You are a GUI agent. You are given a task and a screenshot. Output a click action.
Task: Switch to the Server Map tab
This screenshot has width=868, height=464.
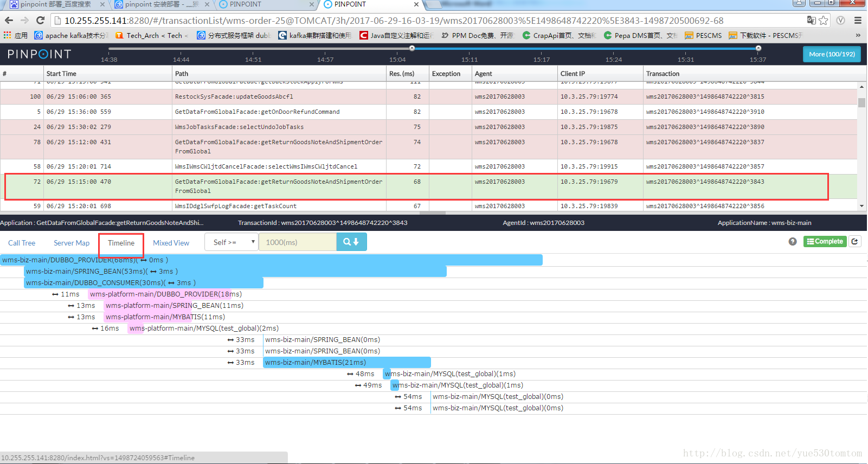(72, 243)
